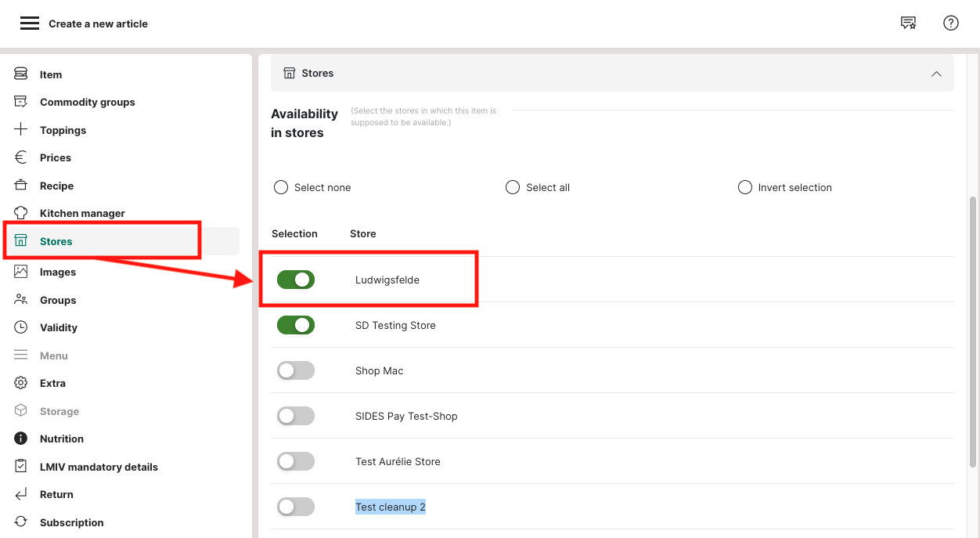Turn off the SD Testing Store toggle
This screenshot has width=980, height=538.
tap(296, 325)
